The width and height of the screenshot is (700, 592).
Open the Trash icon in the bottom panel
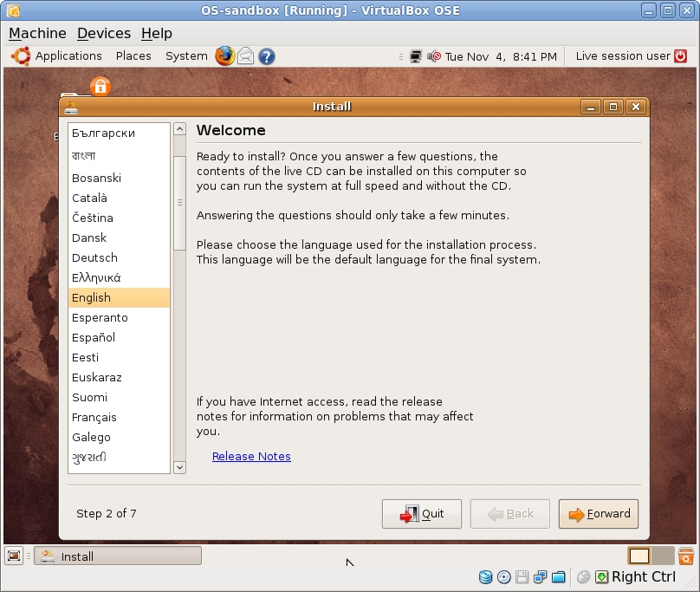(x=686, y=556)
